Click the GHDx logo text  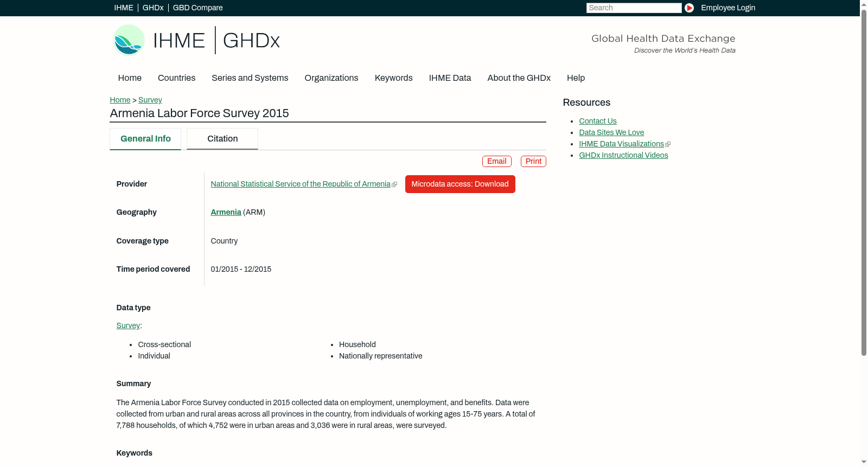(251, 41)
